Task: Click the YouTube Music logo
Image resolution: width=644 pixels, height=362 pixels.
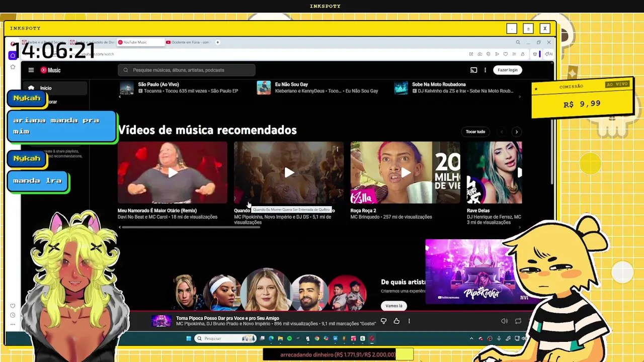Action: click(x=50, y=70)
